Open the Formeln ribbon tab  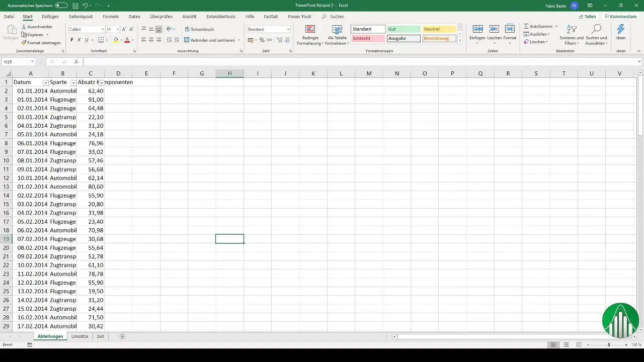point(111,17)
